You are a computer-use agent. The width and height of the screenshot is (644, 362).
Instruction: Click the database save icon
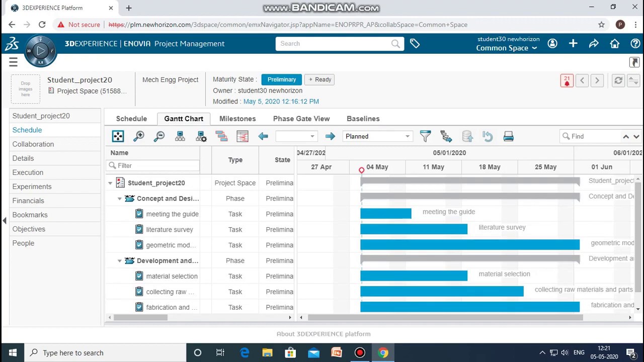467,136
